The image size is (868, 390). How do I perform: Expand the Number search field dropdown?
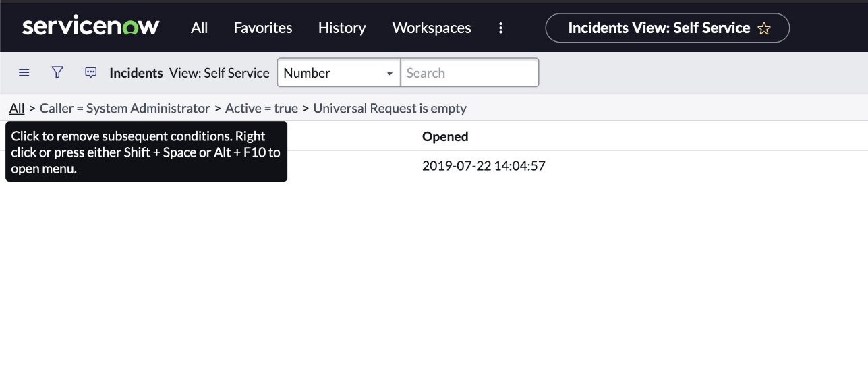coord(339,73)
